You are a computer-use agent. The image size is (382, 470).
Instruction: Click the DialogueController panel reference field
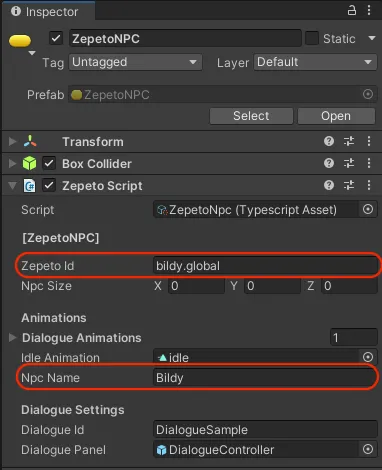tap(256, 450)
